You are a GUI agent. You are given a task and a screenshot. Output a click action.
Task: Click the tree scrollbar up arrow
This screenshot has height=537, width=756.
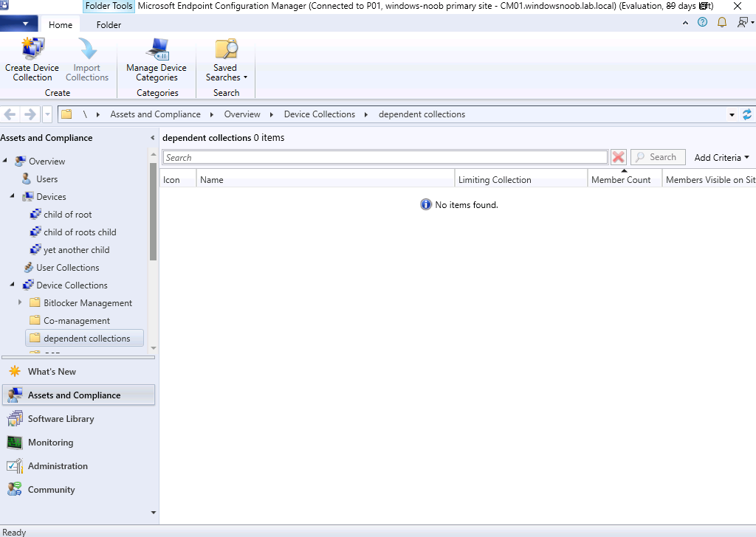(x=154, y=154)
